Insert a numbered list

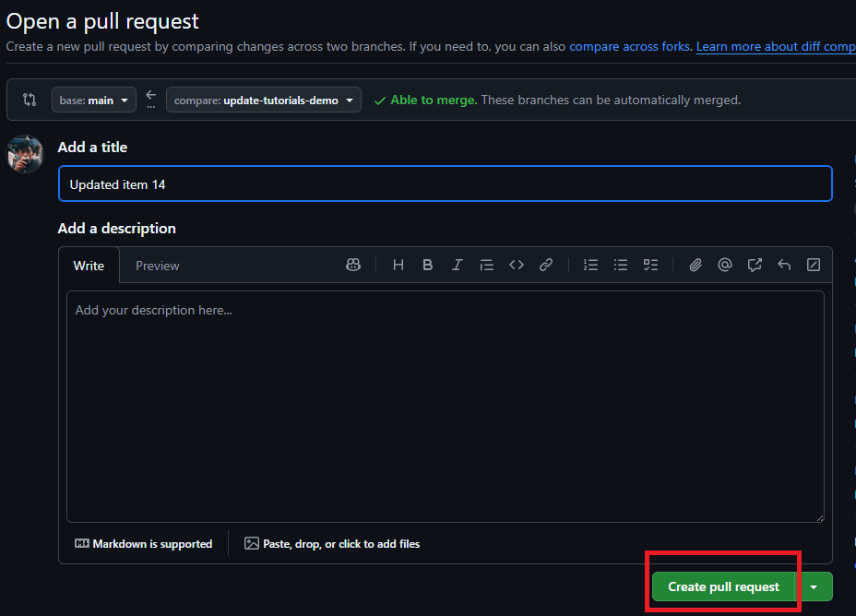pyautogui.click(x=590, y=265)
